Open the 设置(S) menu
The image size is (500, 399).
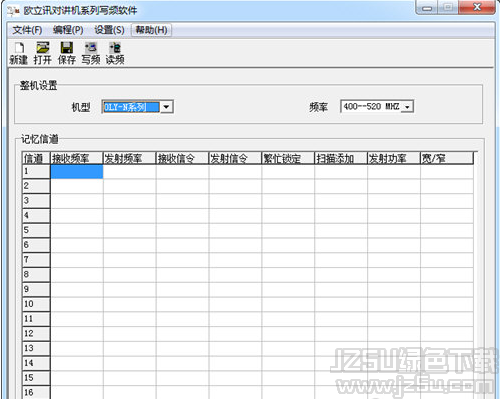[x=109, y=30]
